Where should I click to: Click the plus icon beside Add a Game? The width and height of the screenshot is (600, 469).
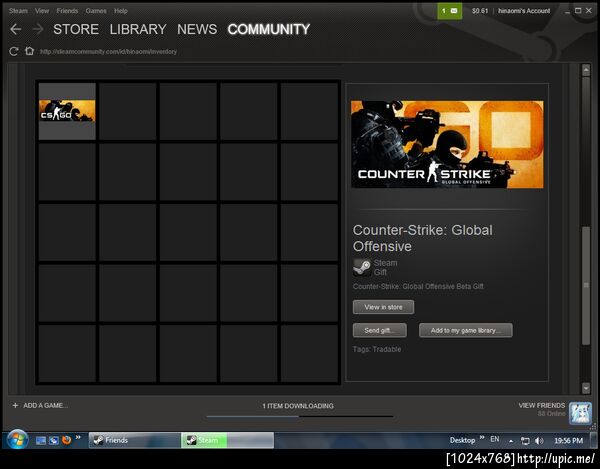point(15,405)
